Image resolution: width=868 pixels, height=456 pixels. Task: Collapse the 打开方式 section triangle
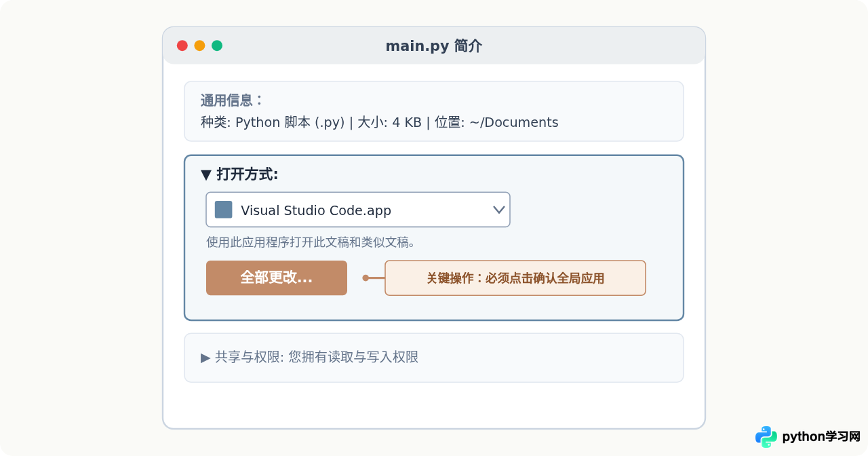(206, 175)
